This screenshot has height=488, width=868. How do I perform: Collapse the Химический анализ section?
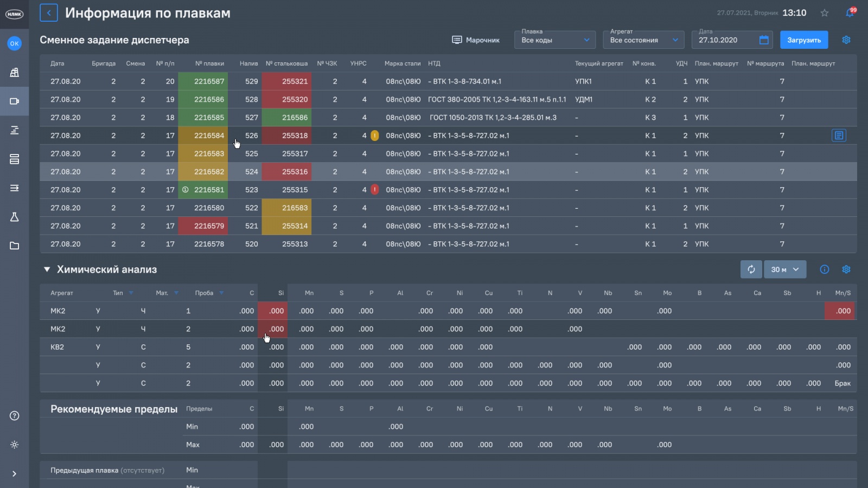47,269
